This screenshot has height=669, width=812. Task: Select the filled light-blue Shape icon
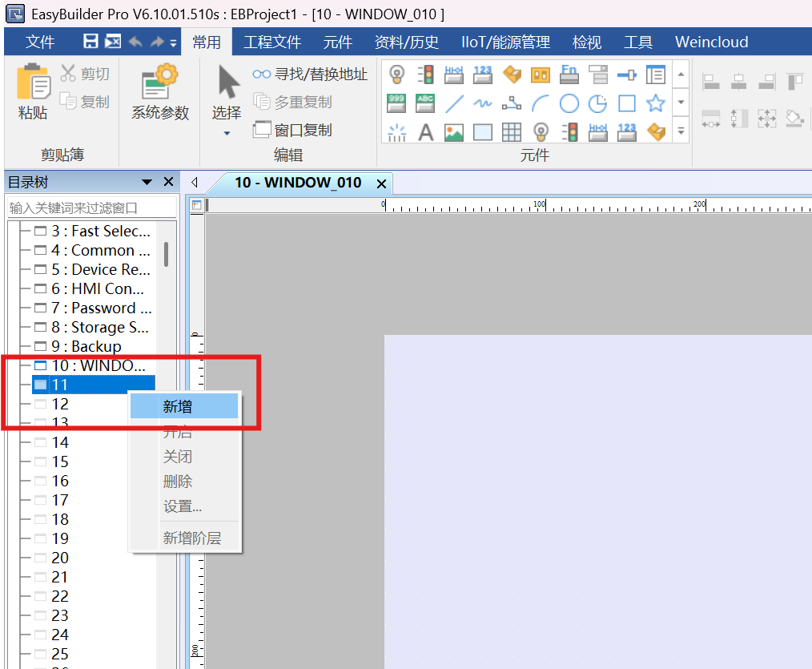tap(483, 132)
